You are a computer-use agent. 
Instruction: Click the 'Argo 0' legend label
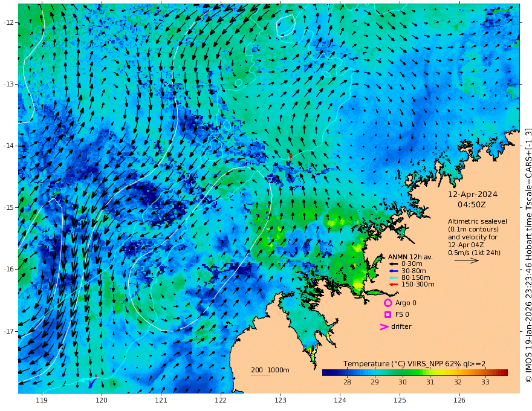(x=406, y=303)
